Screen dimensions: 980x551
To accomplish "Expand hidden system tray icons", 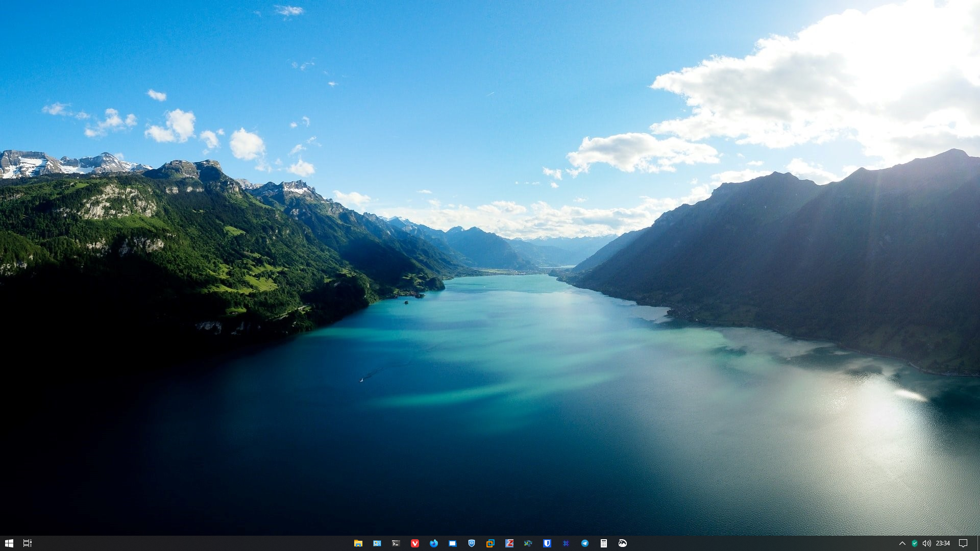I will pyautogui.click(x=902, y=543).
